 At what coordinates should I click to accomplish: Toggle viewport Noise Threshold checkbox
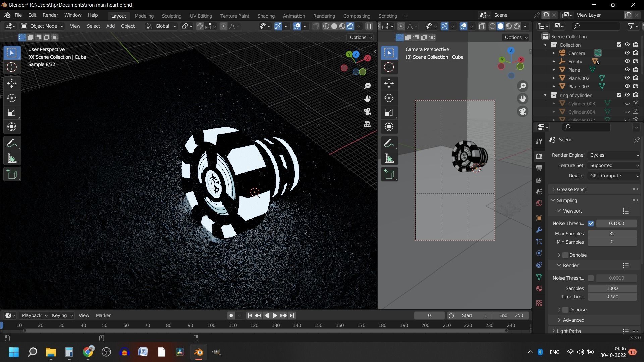[x=591, y=223]
